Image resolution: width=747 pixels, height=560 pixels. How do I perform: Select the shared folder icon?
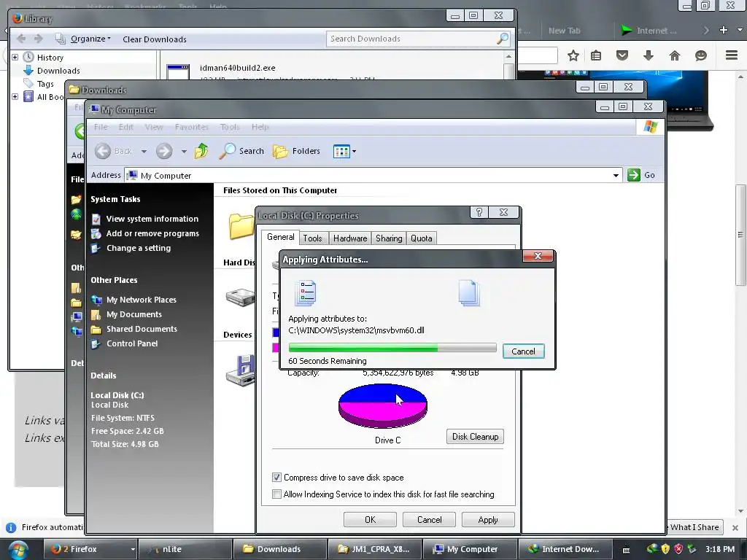tap(241, 226)
